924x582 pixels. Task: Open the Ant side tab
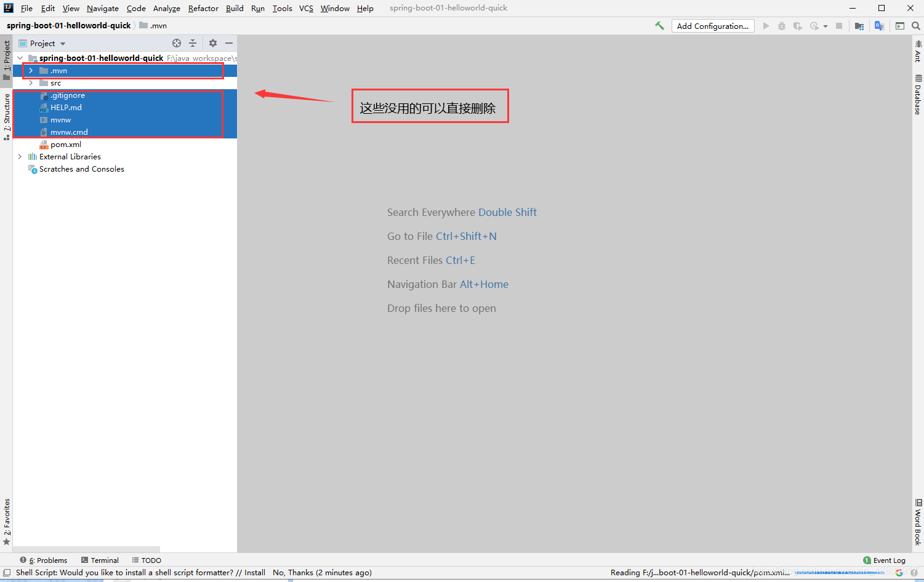pyautogui.click(x=918, y=51)
